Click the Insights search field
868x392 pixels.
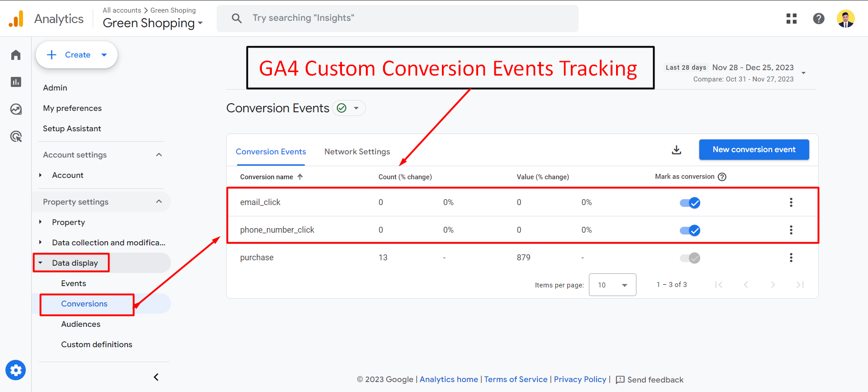(397, 18)
